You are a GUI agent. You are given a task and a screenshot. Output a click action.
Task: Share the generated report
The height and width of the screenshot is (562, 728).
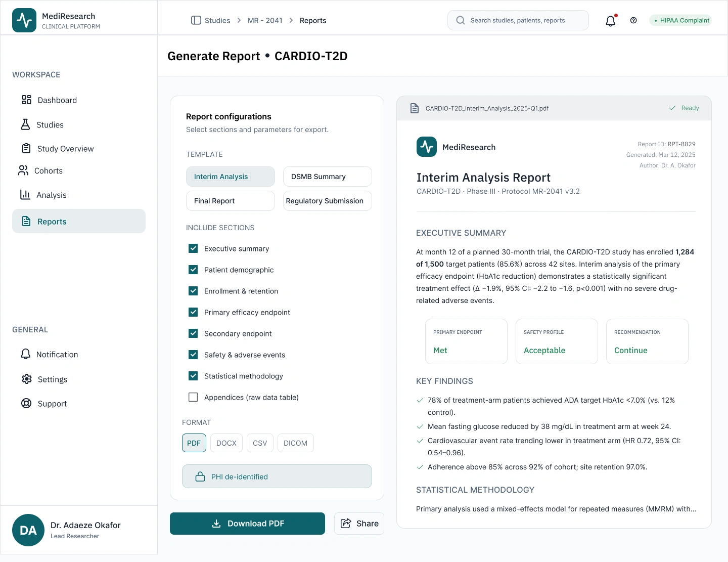pos(359,524)
